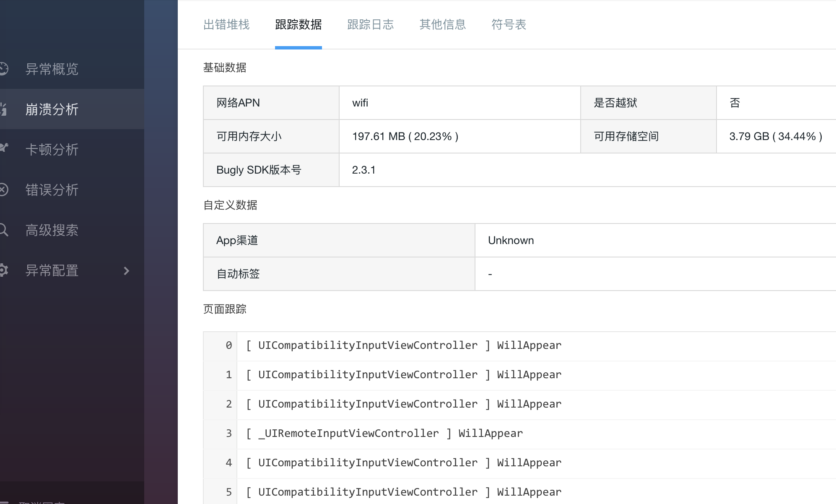Viewport: 836px width, 504px height.
Task: Expand the 异常配置 chevron arrow
Action: coord(127,271)
